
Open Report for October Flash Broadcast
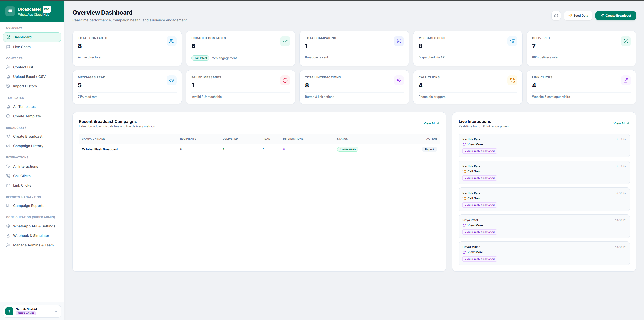[429, 149]
